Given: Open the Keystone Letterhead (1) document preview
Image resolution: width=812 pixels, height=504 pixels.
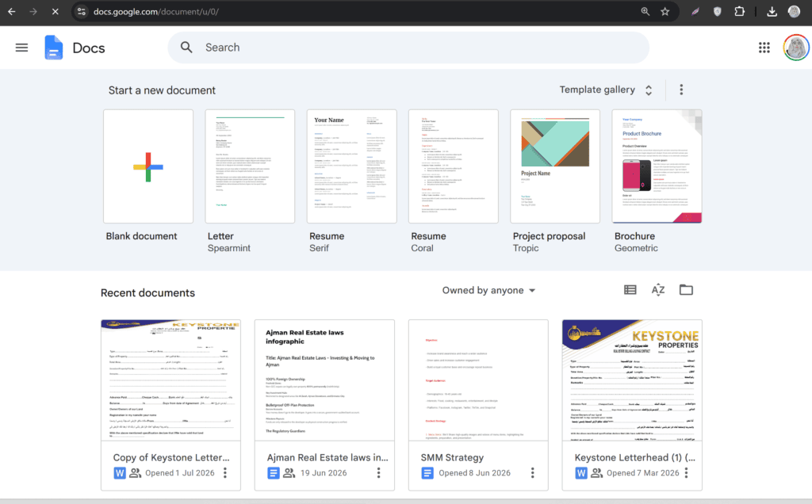Looking at the screenshot, I should (x=632, y=380).
